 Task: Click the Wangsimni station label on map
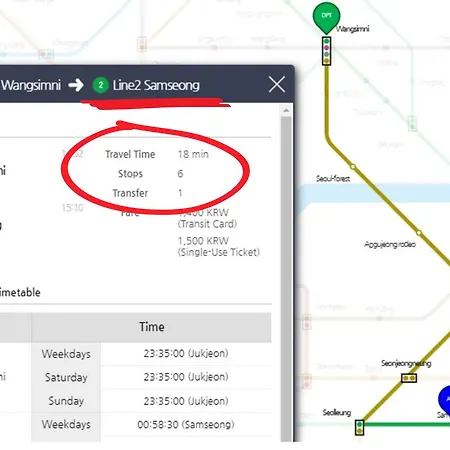click(353, 29)
